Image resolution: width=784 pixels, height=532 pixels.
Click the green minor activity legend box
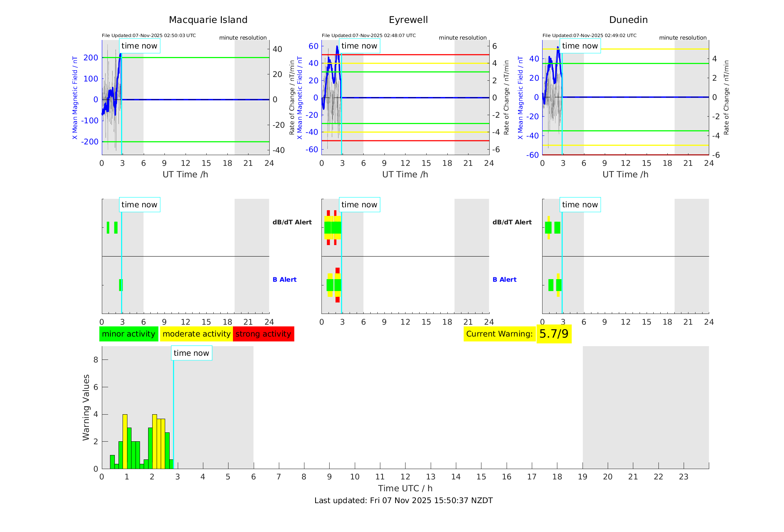[x=129, y=334]
